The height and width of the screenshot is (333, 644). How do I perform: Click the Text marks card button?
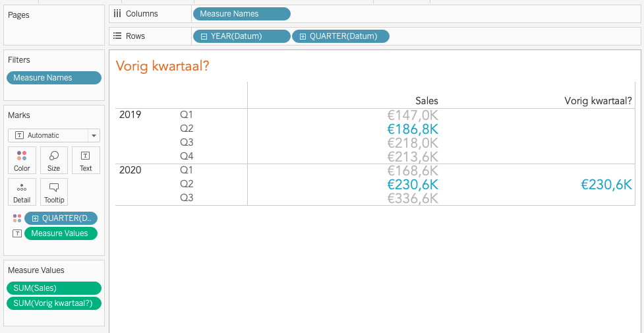point(86,160)
